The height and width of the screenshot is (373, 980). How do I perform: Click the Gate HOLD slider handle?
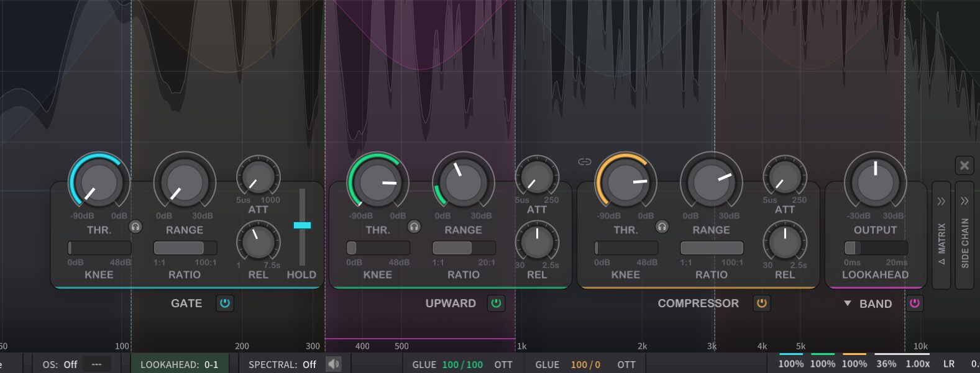302,225
